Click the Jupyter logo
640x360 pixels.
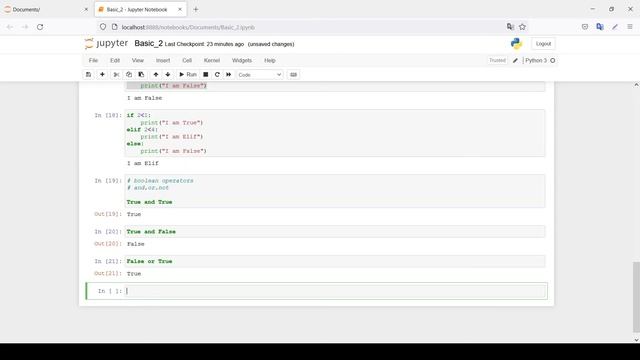click(x=106, y=43)
